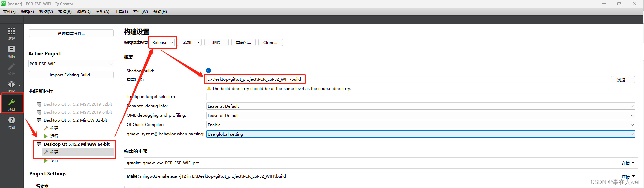This screenshot has height=188, width=644.
Task: Open the 构建(B) menu
Action: tap(65, 12)
